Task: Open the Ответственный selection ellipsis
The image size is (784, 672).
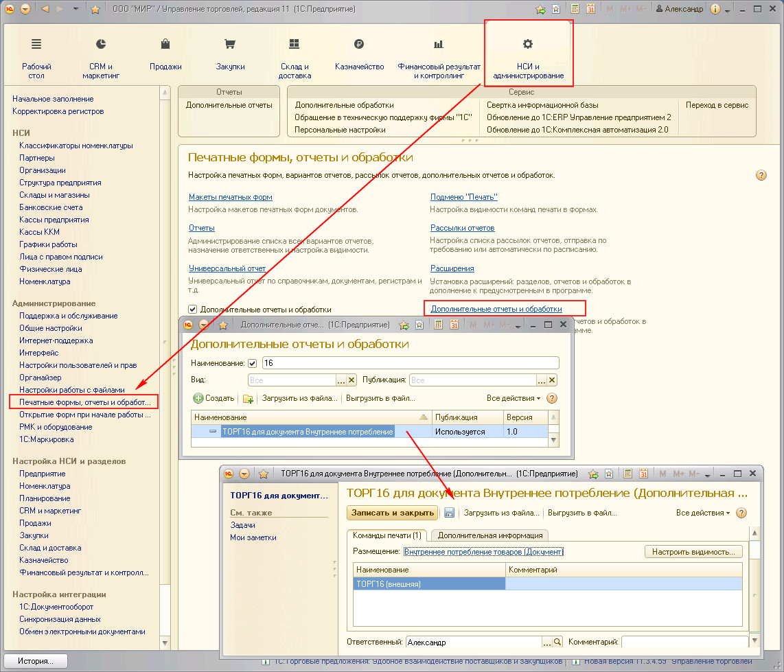Action: tap(547, 642)
